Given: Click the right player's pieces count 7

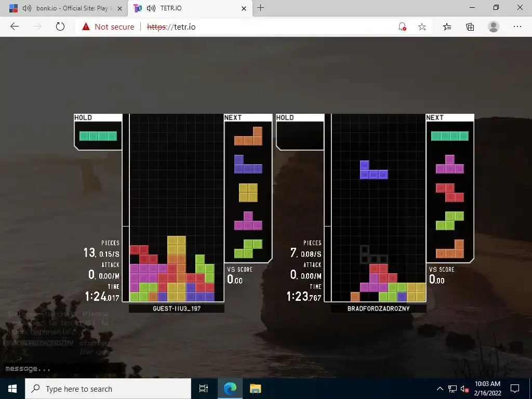Looking at the screenshot, I should click(x=294, y=252).
